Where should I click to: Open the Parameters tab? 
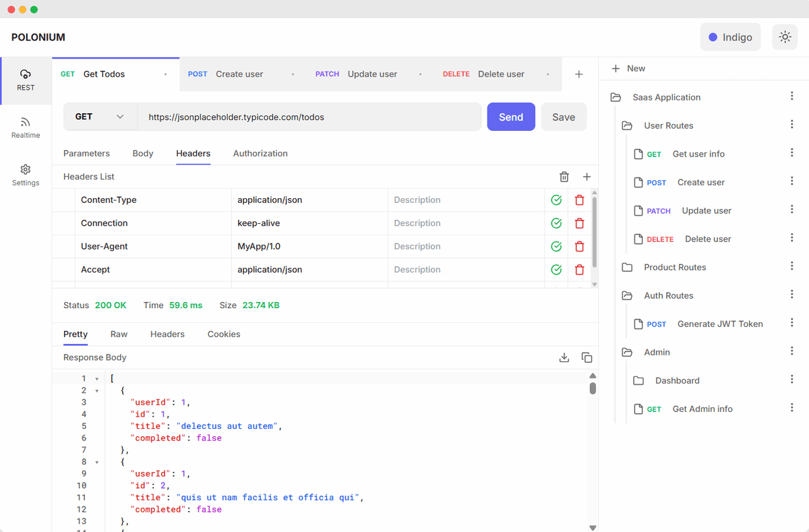[x=86, y=154]
